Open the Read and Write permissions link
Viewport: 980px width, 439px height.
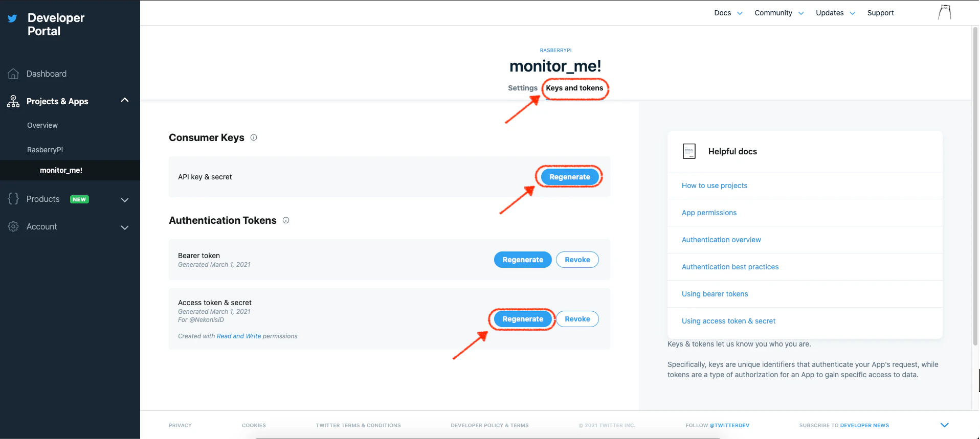coord(239,336)
